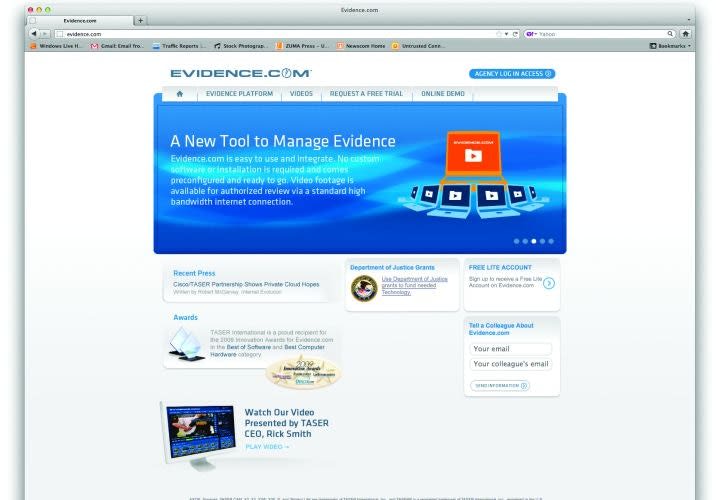Click the Agency Log In Access button
Screen dimensions: 720x500
(x=511, y=73)
